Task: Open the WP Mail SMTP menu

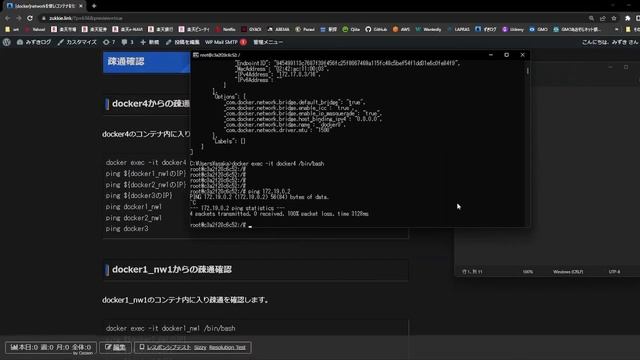Action: (x=226, y=42)
